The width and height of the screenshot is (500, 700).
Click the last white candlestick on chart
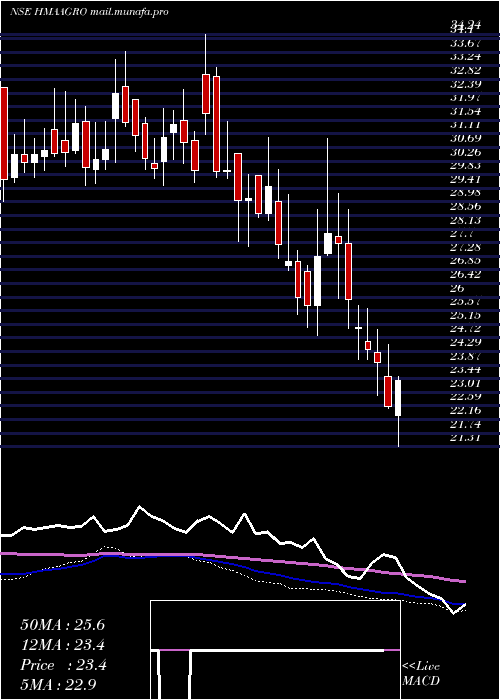pyautogui.click(x=398, y=398)
